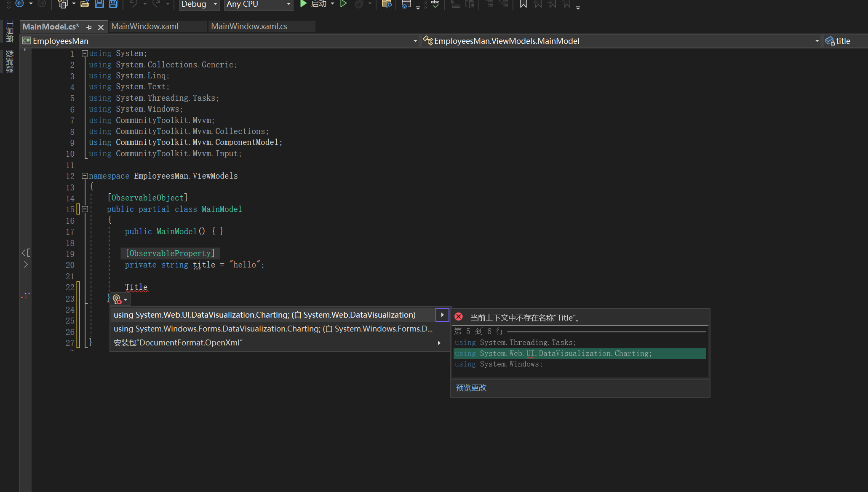Screen dimensions: 868x492
Task: Click the Save file toolbar icon
Action: pyautogui.click(x=99, y=4)
